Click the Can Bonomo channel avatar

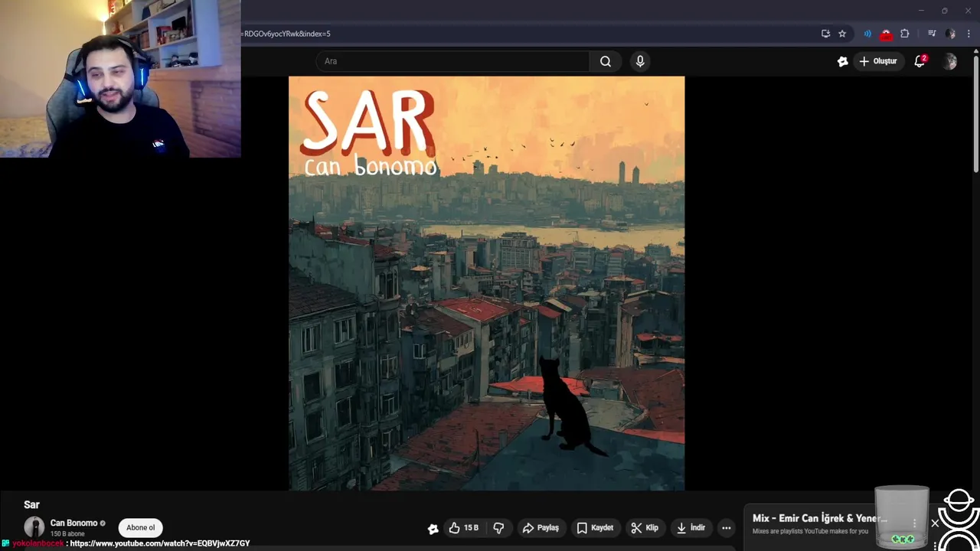coord(34,527)
